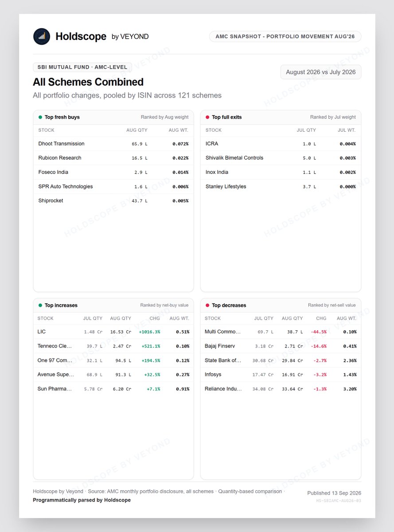Click the 29.84 Cr Aug quantity value
Image resolution: width=394 pixels, height=532 pixels.
(x=293, y=360)
